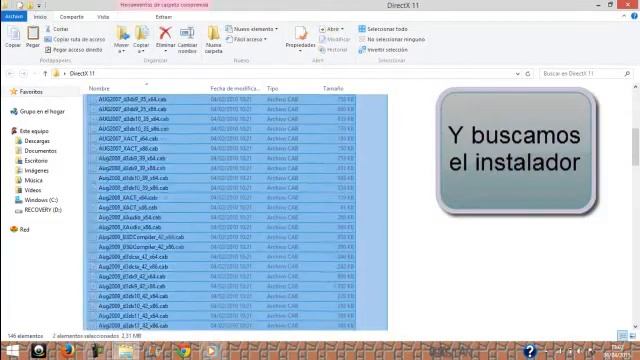Go back with the Back arrow
This screenshot has height=360, width=640.
click(11, 73)
